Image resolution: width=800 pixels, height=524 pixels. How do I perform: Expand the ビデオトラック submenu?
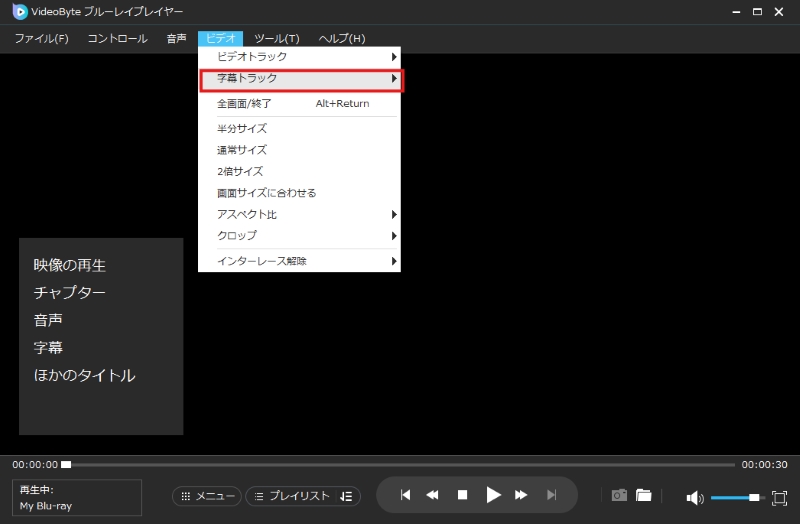[300, 57]
